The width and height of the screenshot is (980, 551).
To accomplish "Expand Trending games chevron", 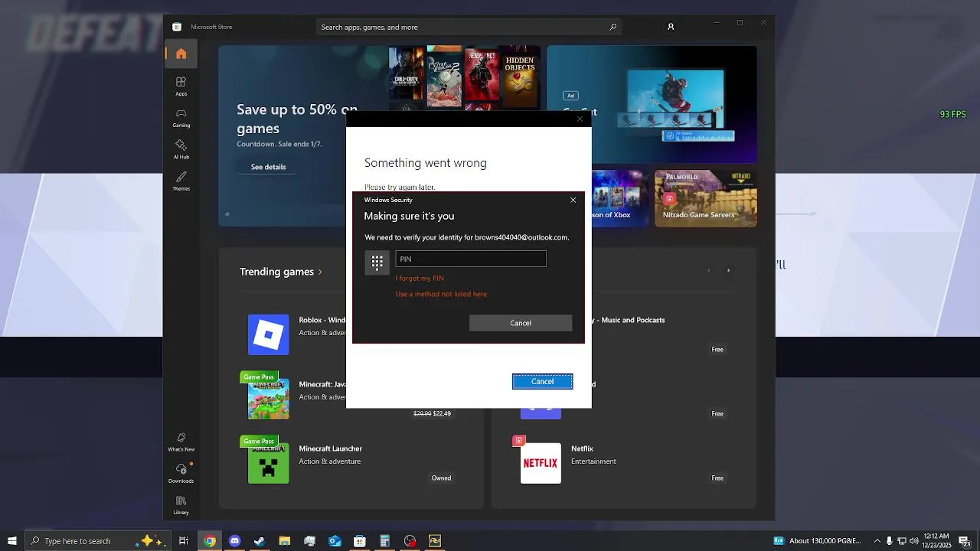I will pyautogui.click(x=320, y=272).
